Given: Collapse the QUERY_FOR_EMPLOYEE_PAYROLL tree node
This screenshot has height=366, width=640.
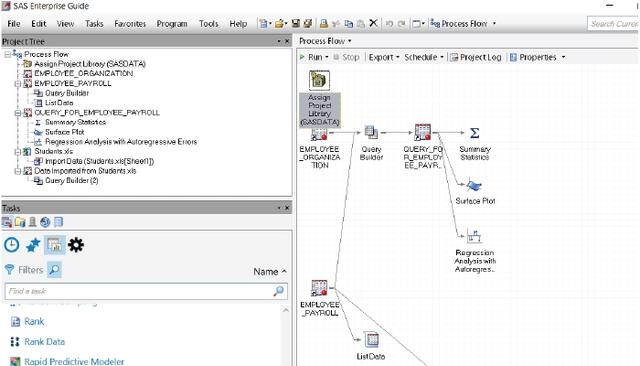Looking at the screenshot, I should pyautogui.click(x=18, y=113).
